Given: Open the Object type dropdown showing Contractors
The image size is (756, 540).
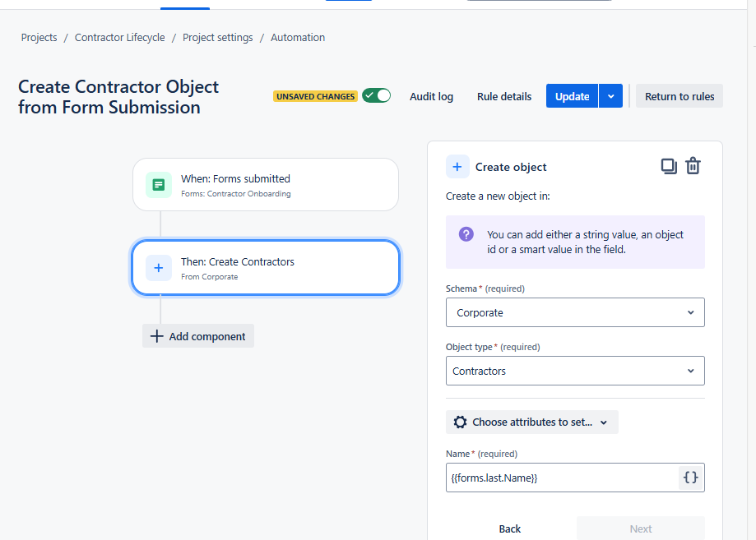Looking at the screenshot, I should click(x=575, y=371).
